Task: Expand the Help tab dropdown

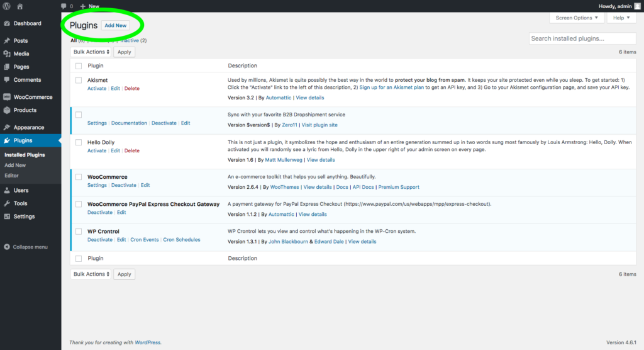Action: (x=621, y=18)
